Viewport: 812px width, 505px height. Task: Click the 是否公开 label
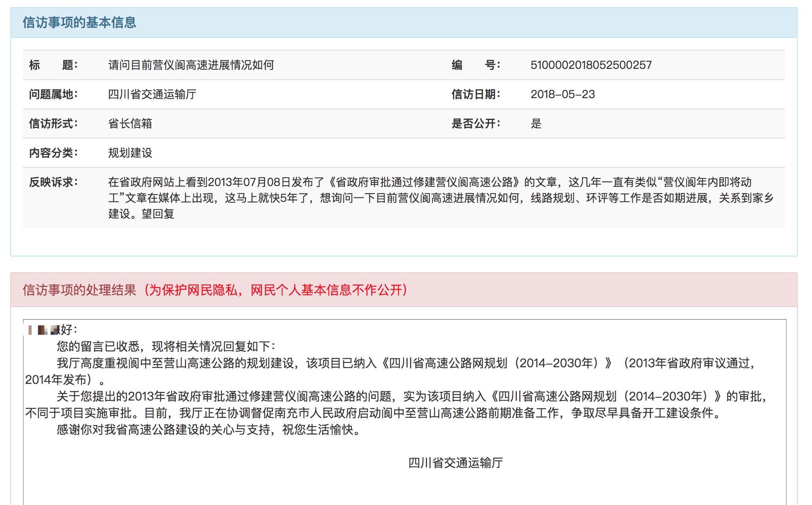click(476, 123)
